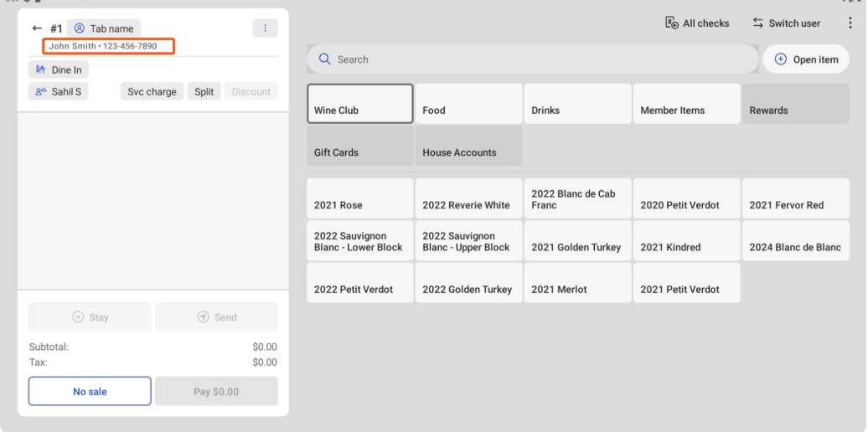868x432 pixels.
Task: Click the server icon beside Sahil S
Action: (41, 92)
